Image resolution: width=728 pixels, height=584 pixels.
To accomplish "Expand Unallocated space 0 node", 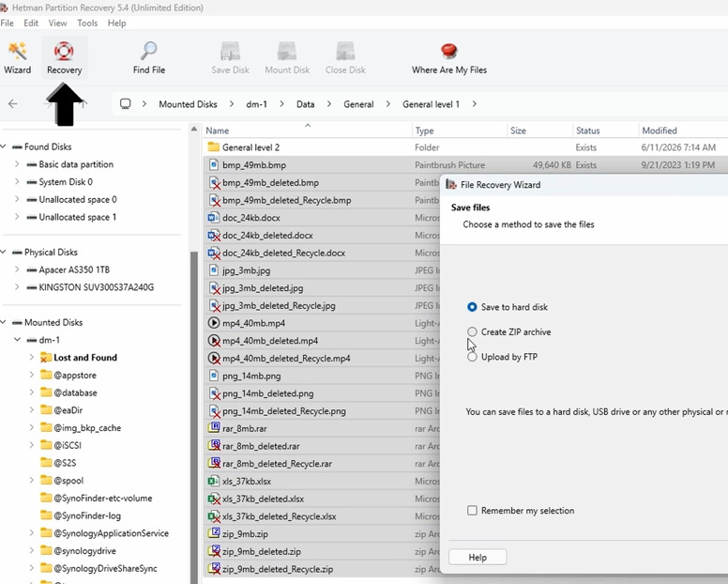I will click(x=17, y=199).
